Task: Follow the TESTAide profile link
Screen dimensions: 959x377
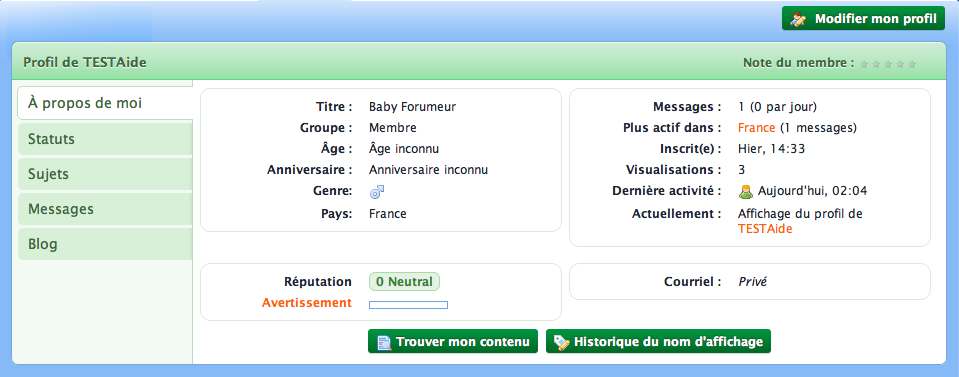Action: (x=765, y=229)
